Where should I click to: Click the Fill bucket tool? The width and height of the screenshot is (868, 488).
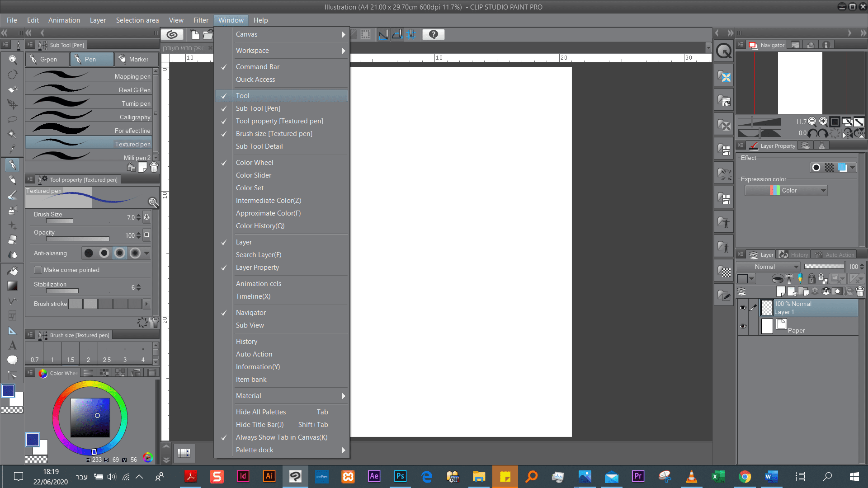[x=13, y=271]
